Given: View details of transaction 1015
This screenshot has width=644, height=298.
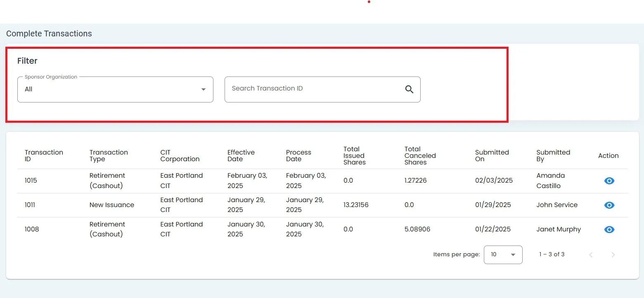Looking at the screenshot, I should pos(609,181).
